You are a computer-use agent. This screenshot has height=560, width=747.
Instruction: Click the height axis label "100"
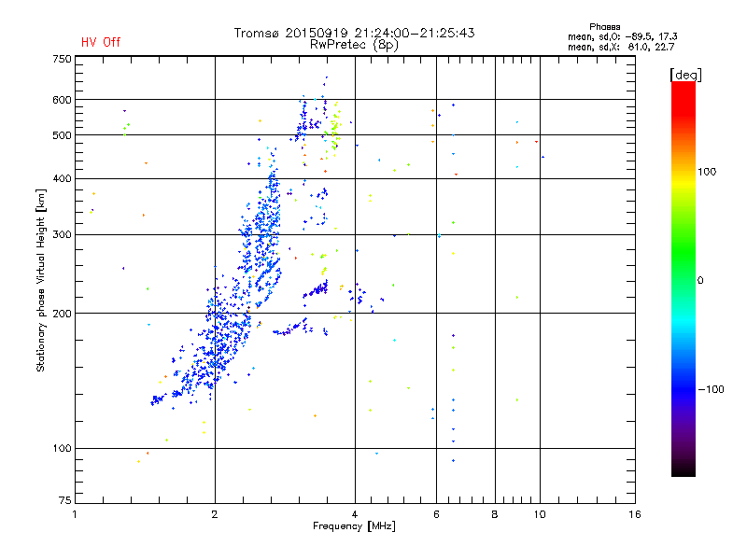point(62,449)
